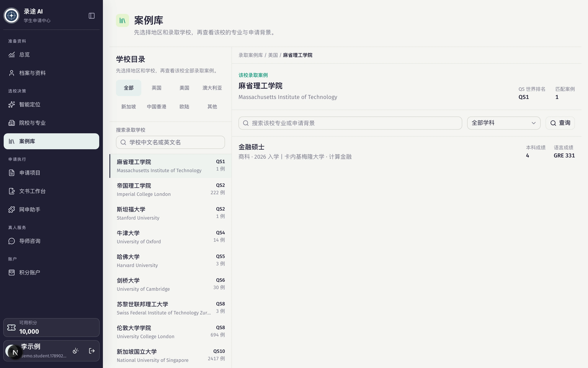Image resolution: width=588 pixels, height=368 pixels.
Task: Collapse the sidebar panel icon
Action: tap(92, 16)
